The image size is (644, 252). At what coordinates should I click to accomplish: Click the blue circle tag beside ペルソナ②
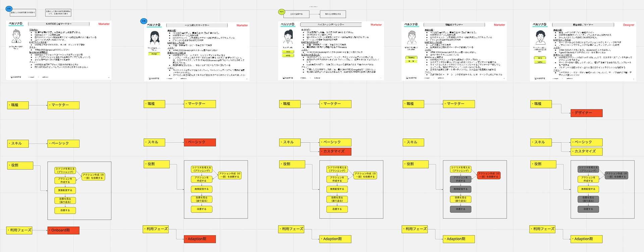coord(144,21)
